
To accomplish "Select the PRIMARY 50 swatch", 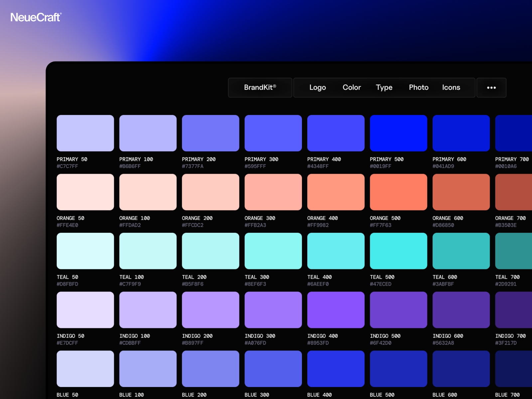I will [85, 133].
